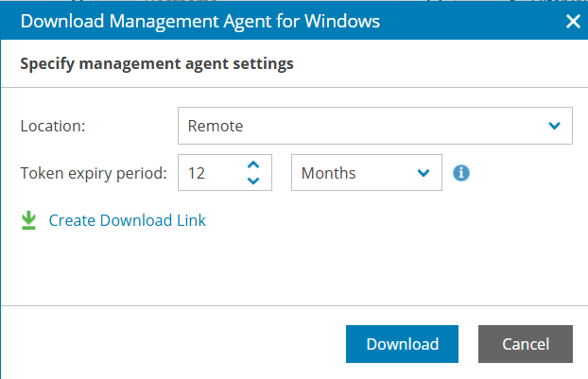This screenshot has height=379, width=588.
Task: Click the Specify management agent settings heading
Action: (157, 63)
